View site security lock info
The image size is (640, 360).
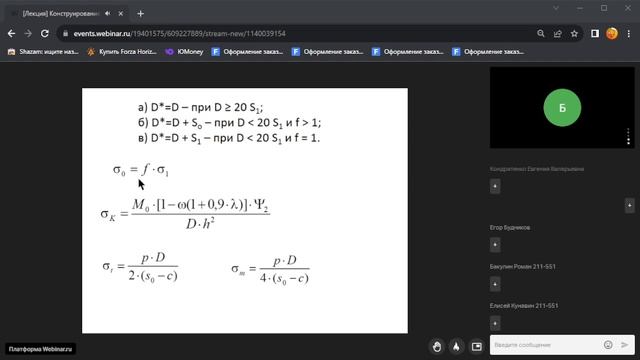pyautogui.click(x=65, y=34)
